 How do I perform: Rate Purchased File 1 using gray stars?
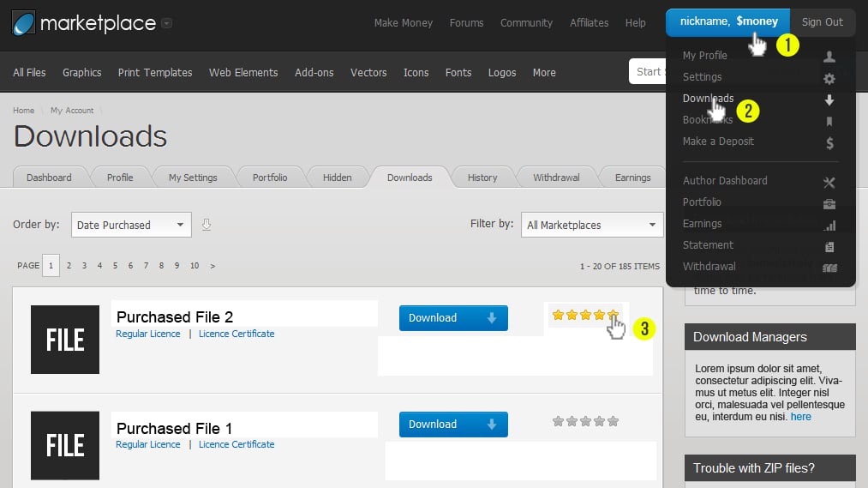pyautogui.click(x=585, y=421)
